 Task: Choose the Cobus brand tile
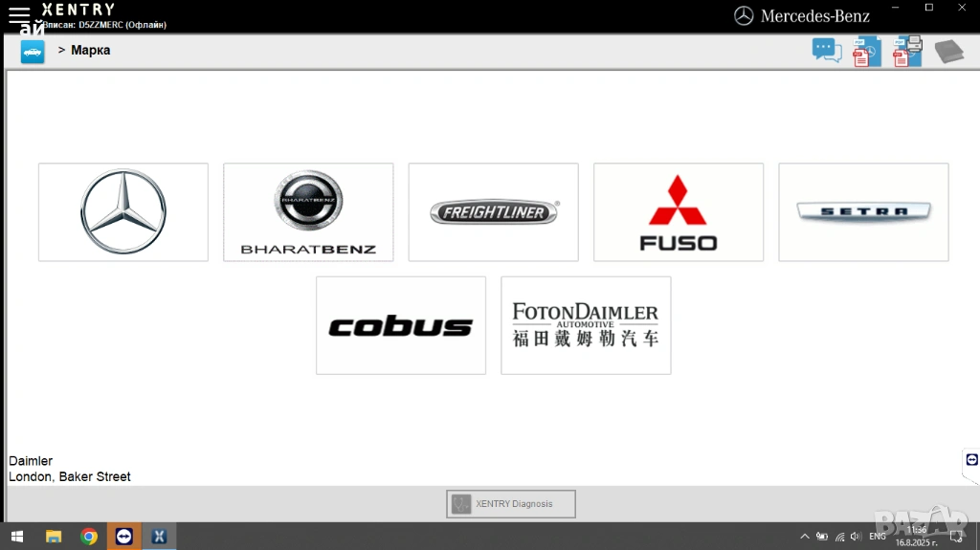[401, 326]
